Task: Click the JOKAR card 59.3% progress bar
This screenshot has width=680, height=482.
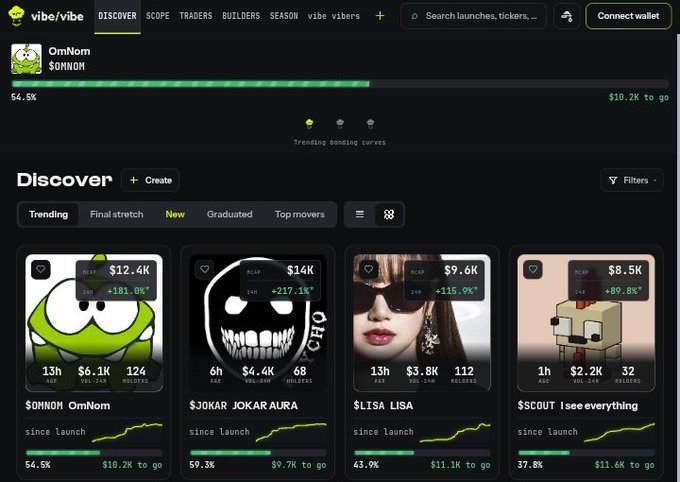Action: (x=258, y=452)
